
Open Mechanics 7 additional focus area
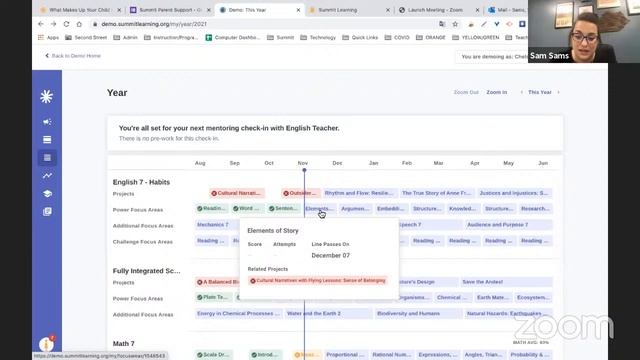click(216, 224)
